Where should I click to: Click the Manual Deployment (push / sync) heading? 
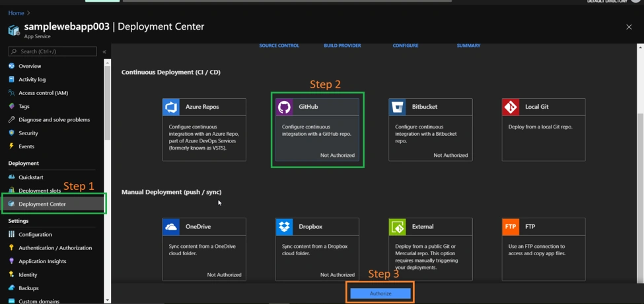[x=171, y=192]
